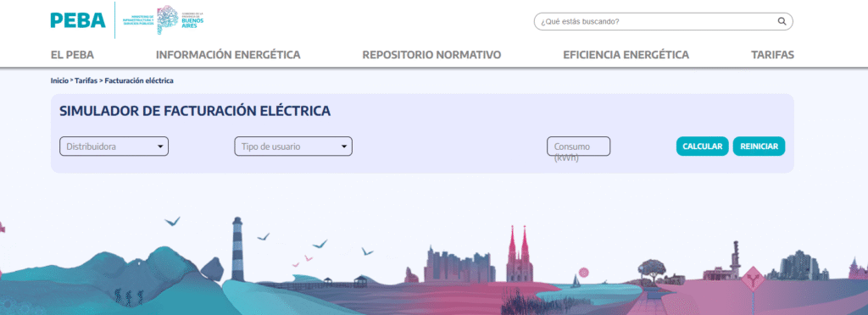Open the REPOSITORIO NORMATIVO menu
The image size is (868, 315).
pos(431,55)
